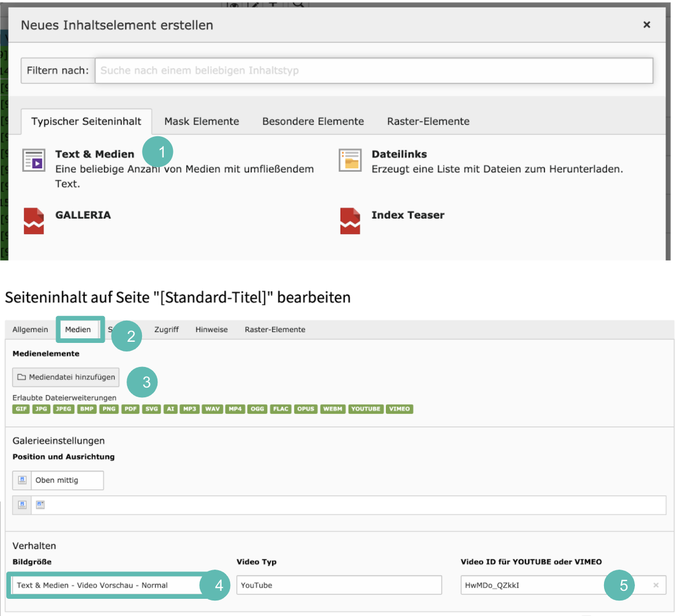Open the Video Typ YouTube dropdown
Viewport: 679px width, 616px height.
(x=339, y=585)
